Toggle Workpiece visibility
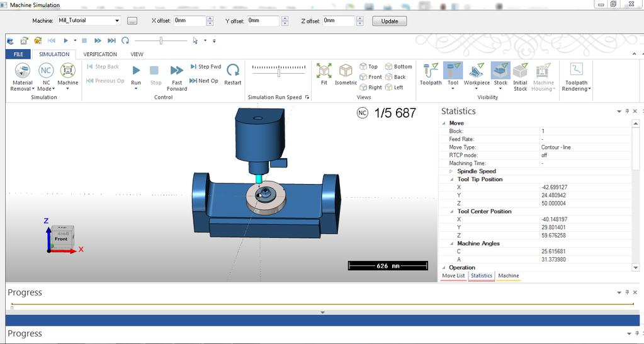Screen dimensions: 644x344 [477, 74]
